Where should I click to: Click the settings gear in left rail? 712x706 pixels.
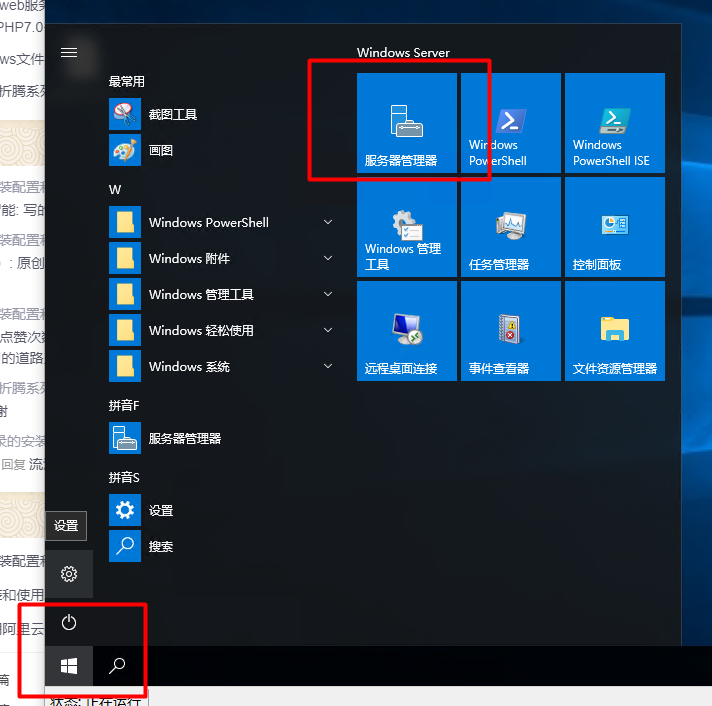69,574
